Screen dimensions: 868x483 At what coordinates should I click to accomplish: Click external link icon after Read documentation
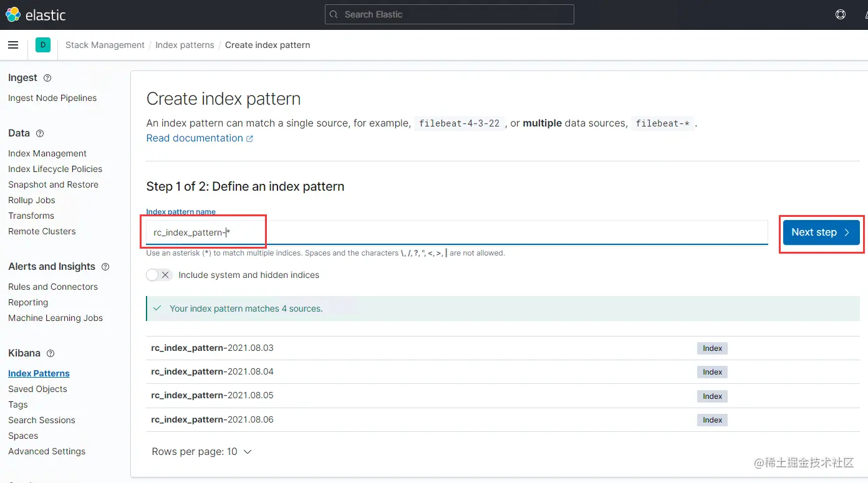(250, 139)
